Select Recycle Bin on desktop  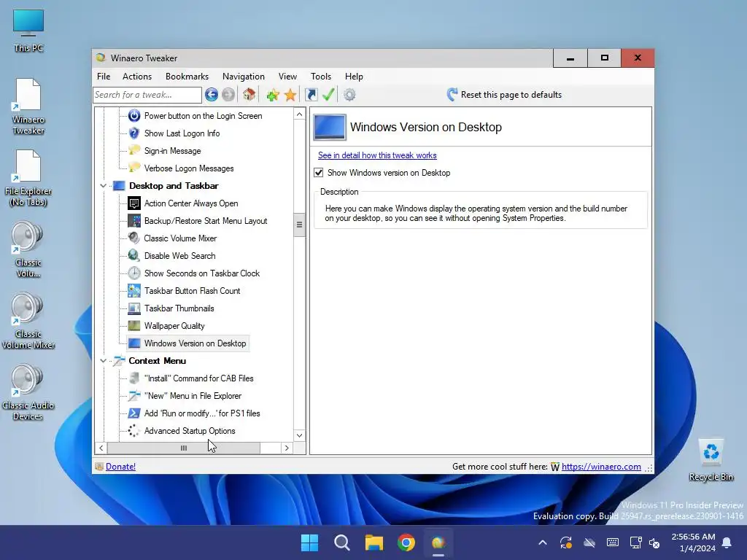pyautogui.click(x=711, y=460)
